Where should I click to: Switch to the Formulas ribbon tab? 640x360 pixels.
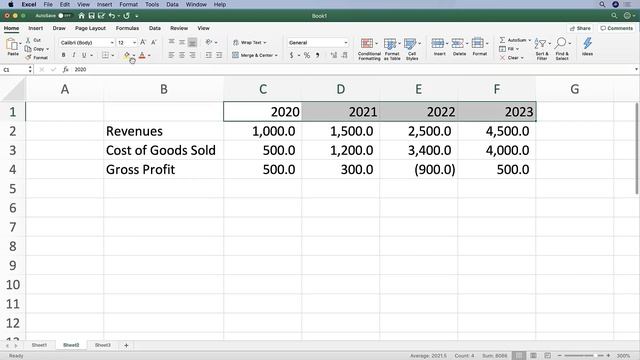[x=127, y=28]
